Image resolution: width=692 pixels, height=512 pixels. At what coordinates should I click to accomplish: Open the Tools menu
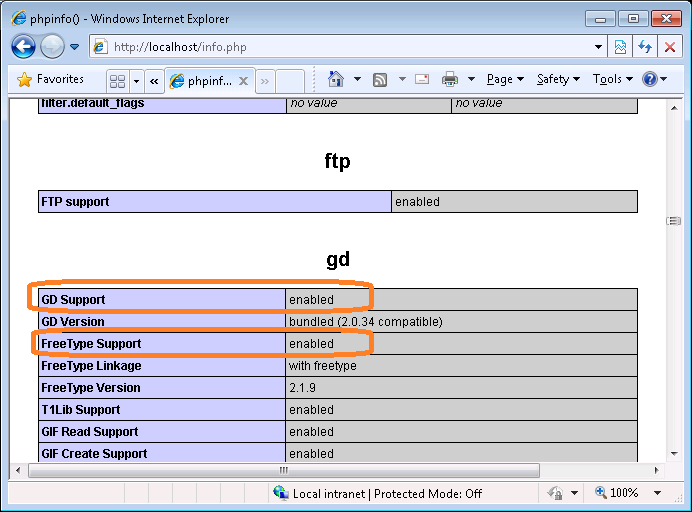(x=612, y=79)
